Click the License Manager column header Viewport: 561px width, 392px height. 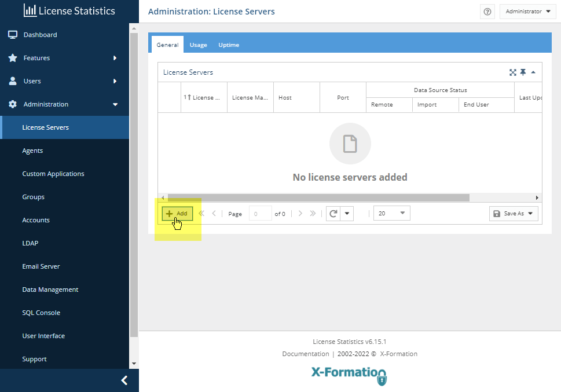tap(251, 97)
